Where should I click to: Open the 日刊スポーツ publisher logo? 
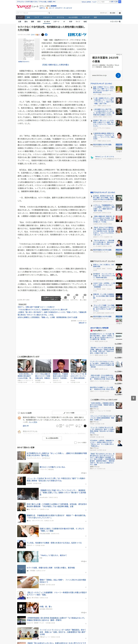click(77, 35)
